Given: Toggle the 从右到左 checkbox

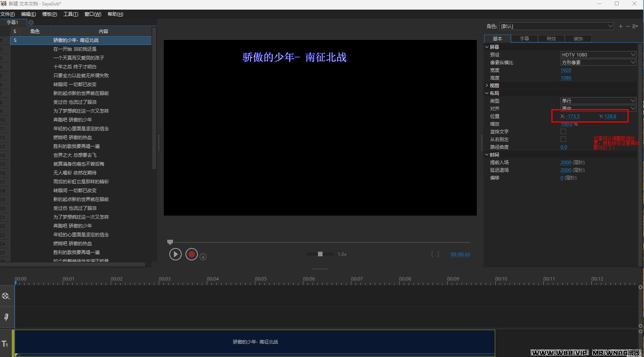Looking at the screenshot, I should tap(563, 139).
